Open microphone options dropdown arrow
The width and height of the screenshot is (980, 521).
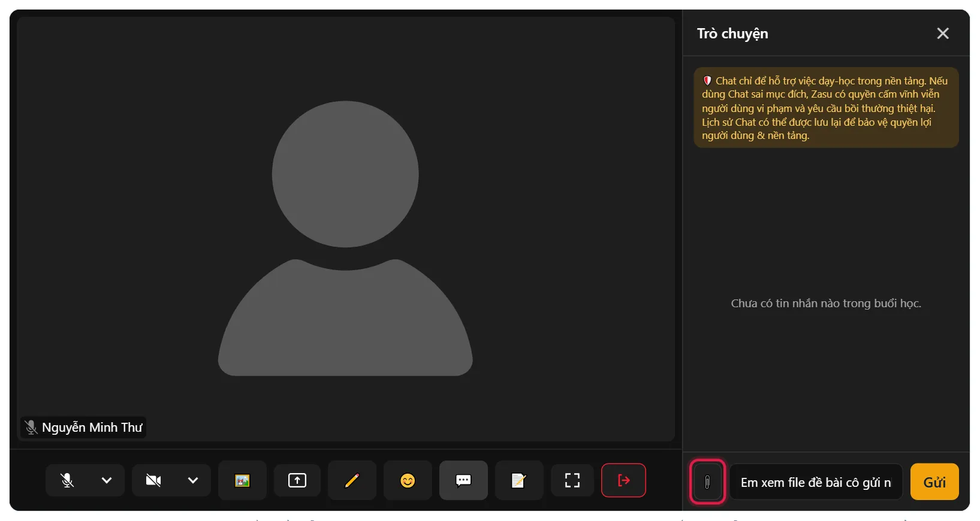click(107, 480)
